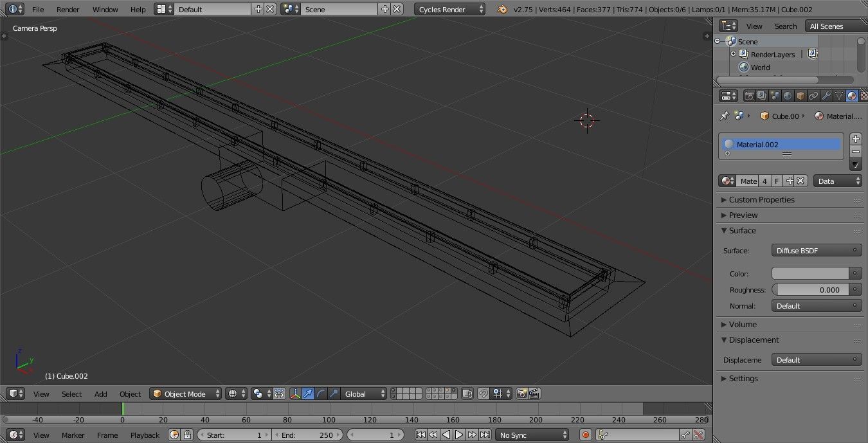
Task: Render OpenGL animation (clapperboard icon)
Action: coord(534,394)
